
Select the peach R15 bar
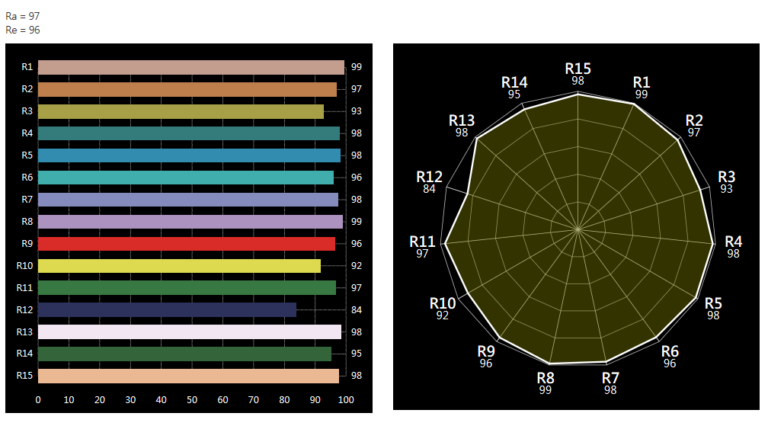tap(189, 376)
